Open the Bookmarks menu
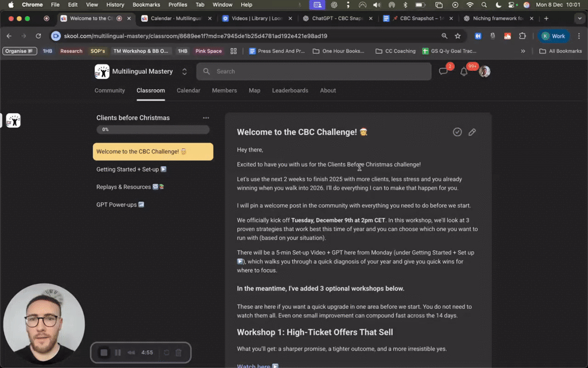The image size is (588, 368). [x=146, y=5]
